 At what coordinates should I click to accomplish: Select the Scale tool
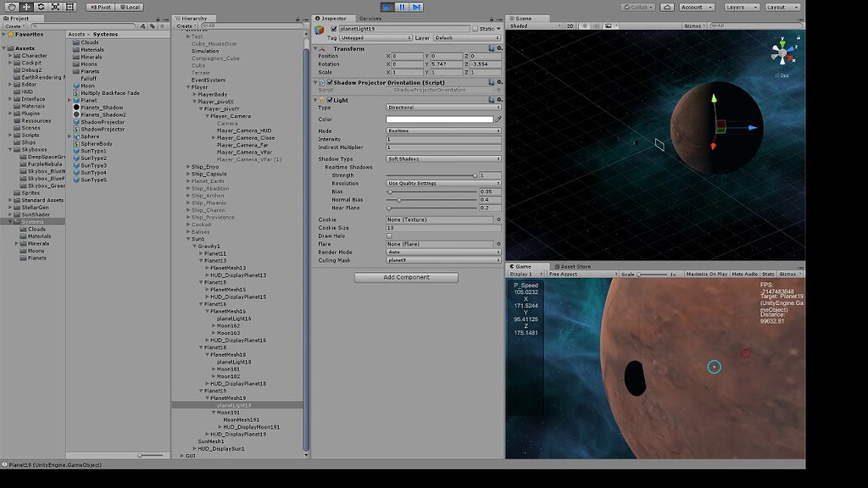[x=55, y=7]
